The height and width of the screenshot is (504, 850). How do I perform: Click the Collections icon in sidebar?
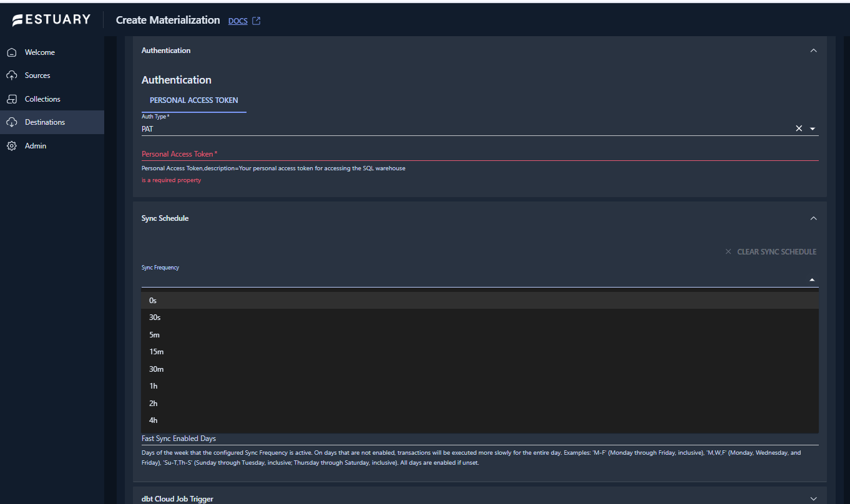coord(11,99)
